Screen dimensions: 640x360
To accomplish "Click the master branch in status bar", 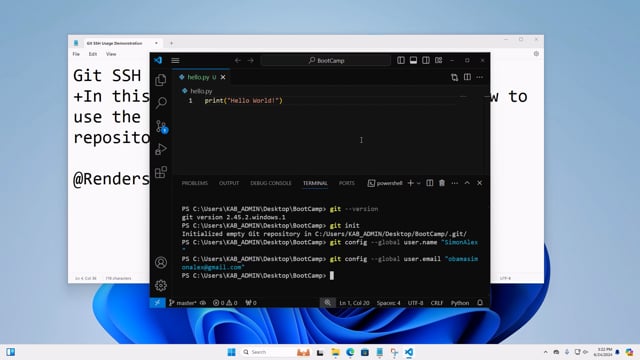I will (182, 303).
